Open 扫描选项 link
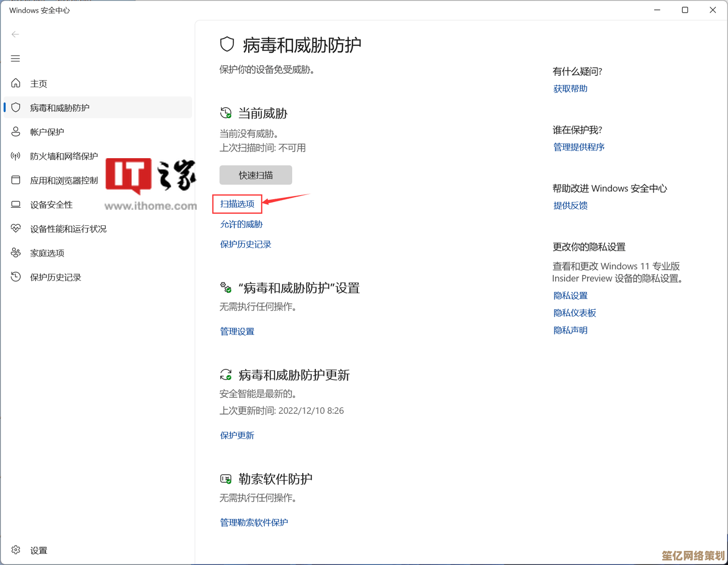Image resolution: width=728 pixels, height=565 pixels. point(237,204)
